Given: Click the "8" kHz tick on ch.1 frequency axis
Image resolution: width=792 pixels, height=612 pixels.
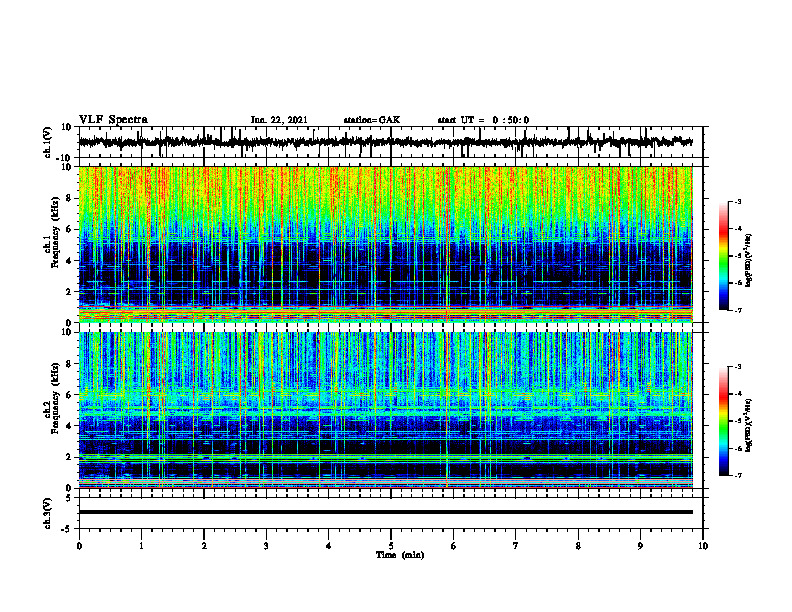Looking at the screenshot, I should click(69, 198).
